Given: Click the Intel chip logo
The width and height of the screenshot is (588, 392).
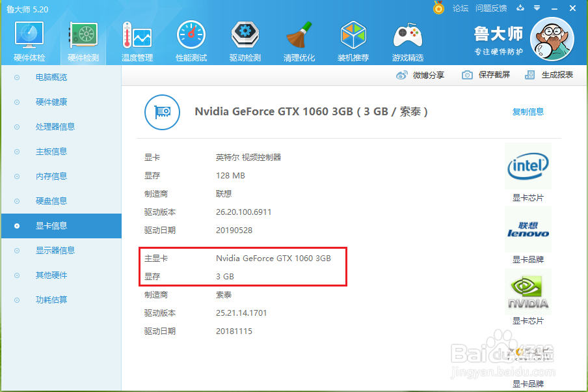Looking at the screenshot, I should [528, 166].
